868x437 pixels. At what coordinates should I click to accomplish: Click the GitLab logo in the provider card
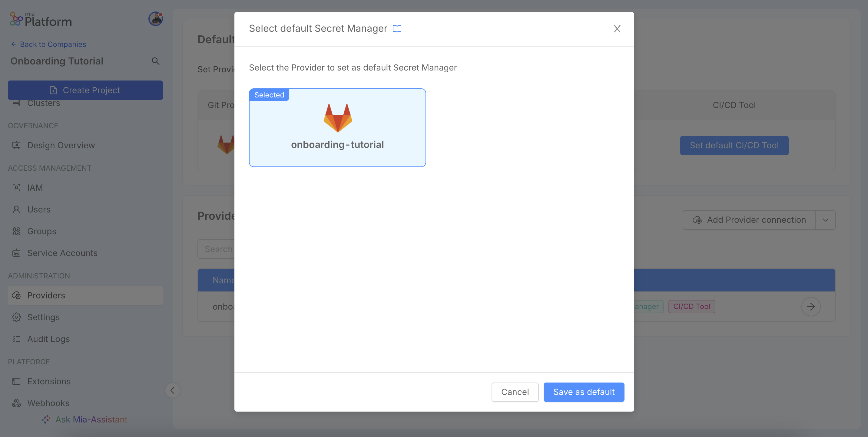point(338,118)
